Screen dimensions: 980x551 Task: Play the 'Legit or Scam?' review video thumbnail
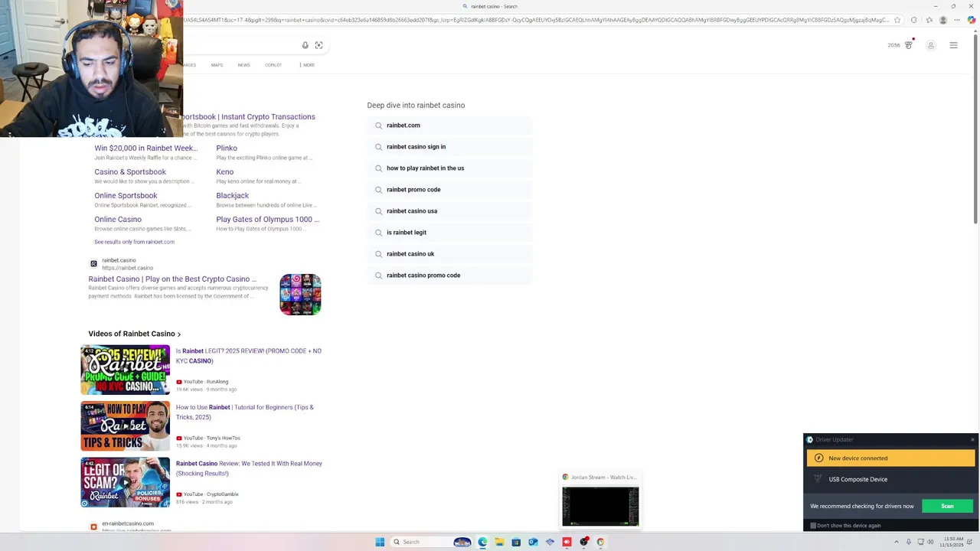(126, 482)
